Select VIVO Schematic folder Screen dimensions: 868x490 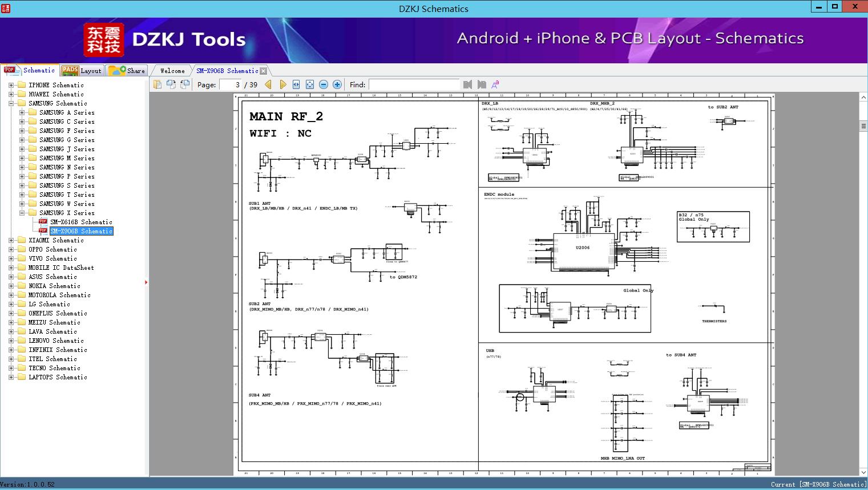pos(53,258)
